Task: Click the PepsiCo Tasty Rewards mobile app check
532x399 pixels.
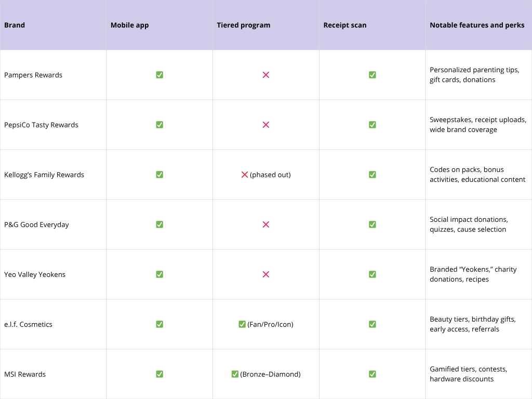Action: click(x=159, y=125)
